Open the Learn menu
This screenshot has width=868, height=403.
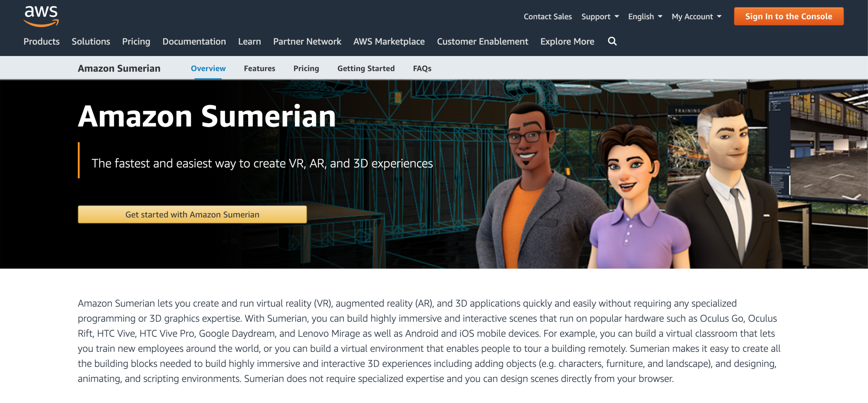coord(249,42)
